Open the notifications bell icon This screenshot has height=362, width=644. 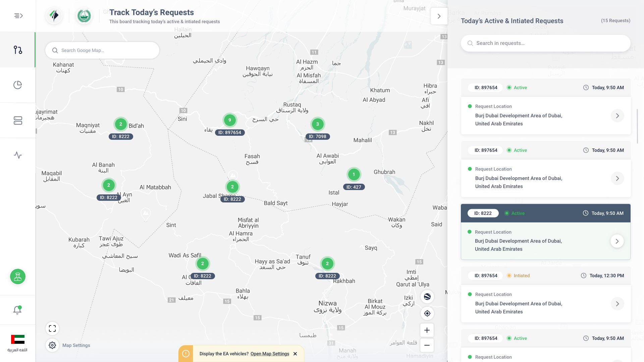coord(17,310)
